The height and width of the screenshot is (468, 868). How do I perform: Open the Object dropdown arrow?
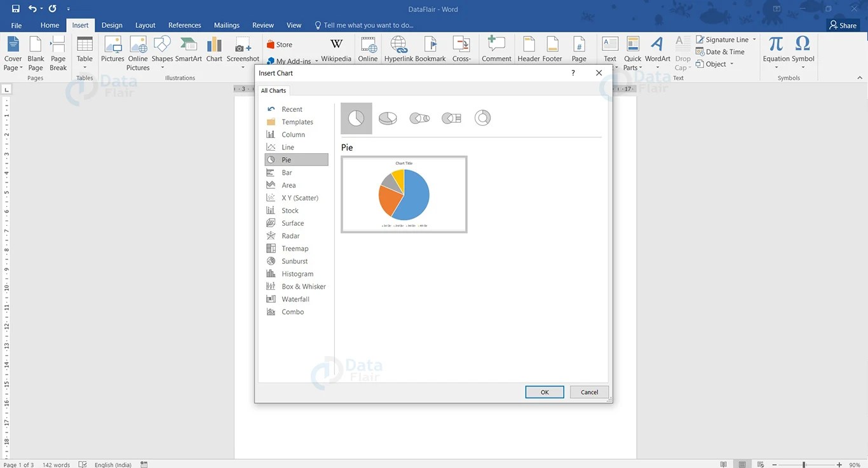click(x=731, y=64)
